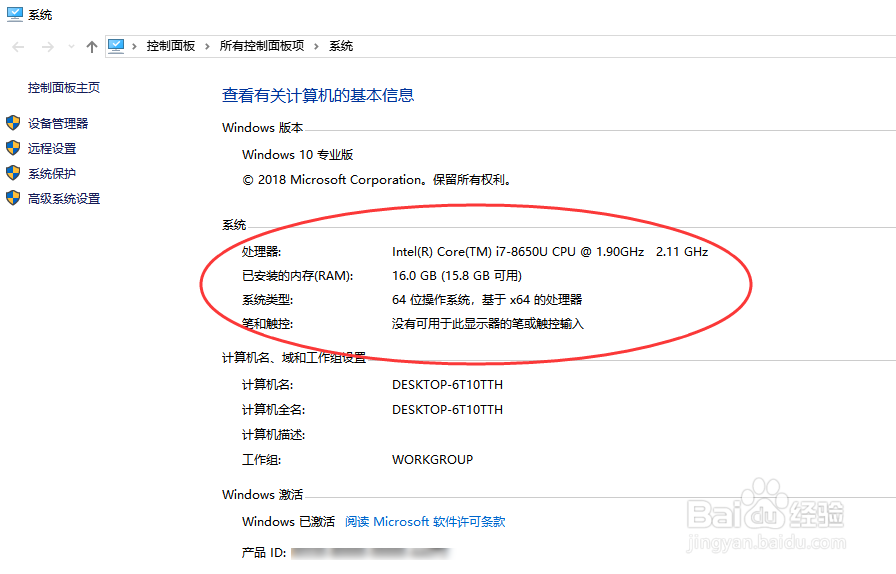Open 远程设置 link
The image size is (896, 574).
pyautogui.click(x=52, y=149)
